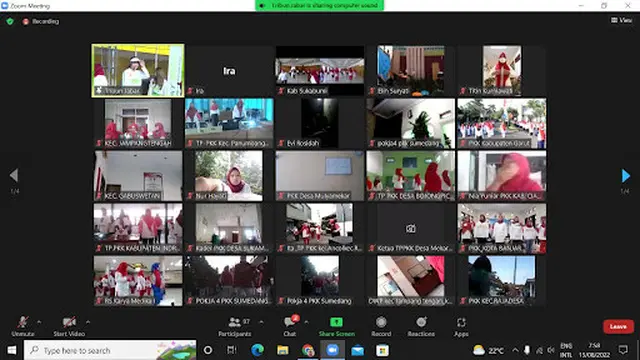Unmute the microphone in Zoom toolbar
This screenshot has width=640, height=360.
pyautogui.click(x=23, y=327)
